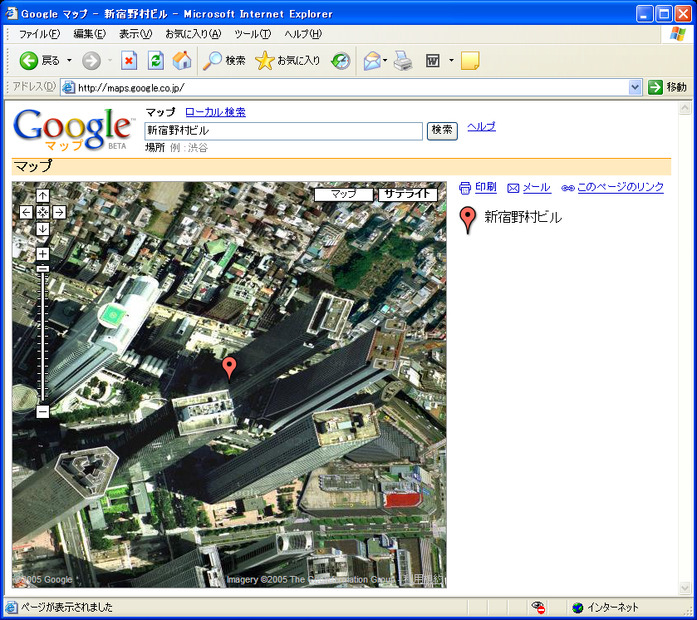Open the ファイル(F) menu

coord(39,34)
